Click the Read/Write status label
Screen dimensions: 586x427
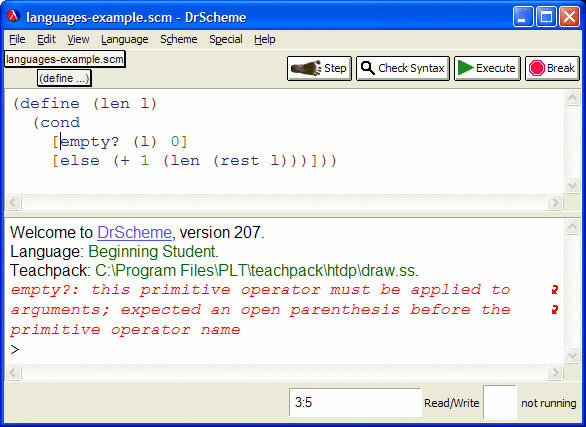pyautogui.click(x=451, y=403)
